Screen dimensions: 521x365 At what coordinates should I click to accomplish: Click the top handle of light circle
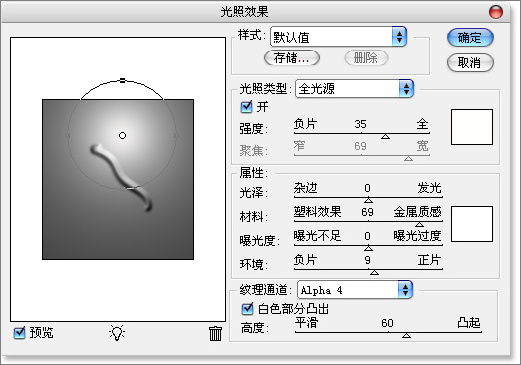point(122,80)
